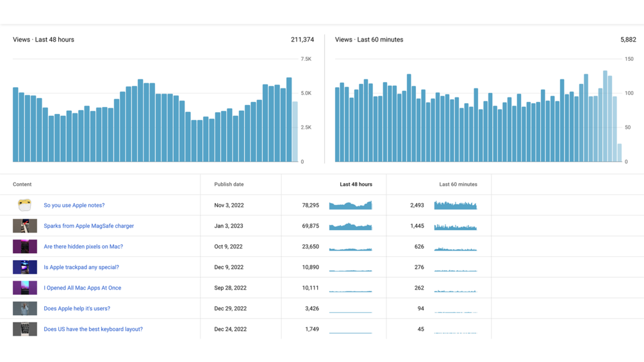The image size is (644, 362).
Task: Click the 'Content' column header
Action: coord(22,185)
